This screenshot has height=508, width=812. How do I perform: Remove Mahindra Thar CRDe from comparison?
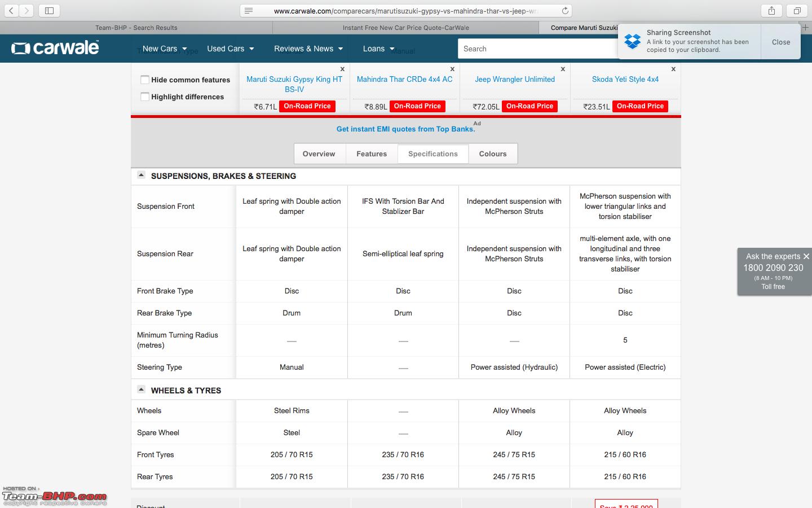click(x=452, y=69)
